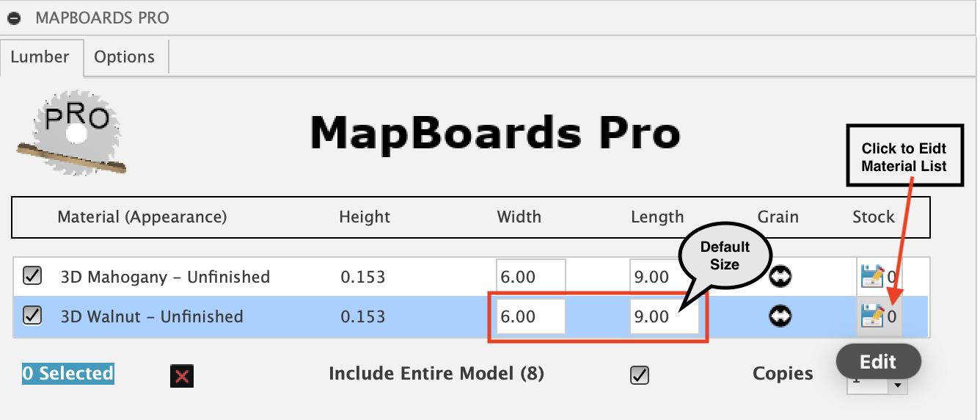The image size is (980, 420).
Task: Select the 3D Mahogany - Unfinished row
Action: (165, 277)
